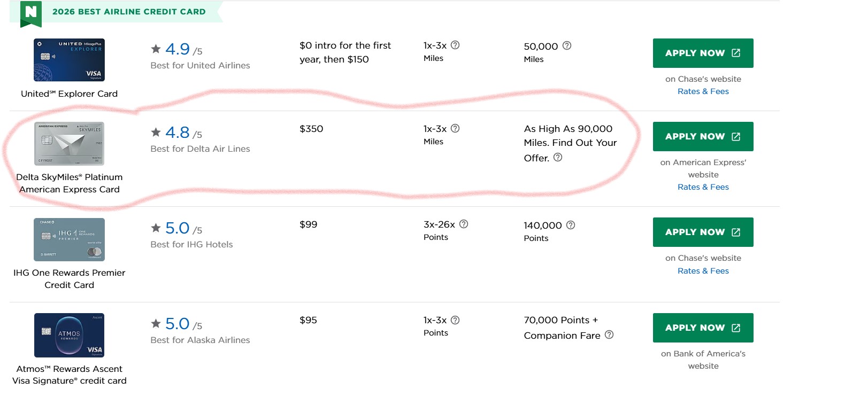868x397 pixels.
Task: Open info icon next to 140,000 Points
Action: pos(571,225)
